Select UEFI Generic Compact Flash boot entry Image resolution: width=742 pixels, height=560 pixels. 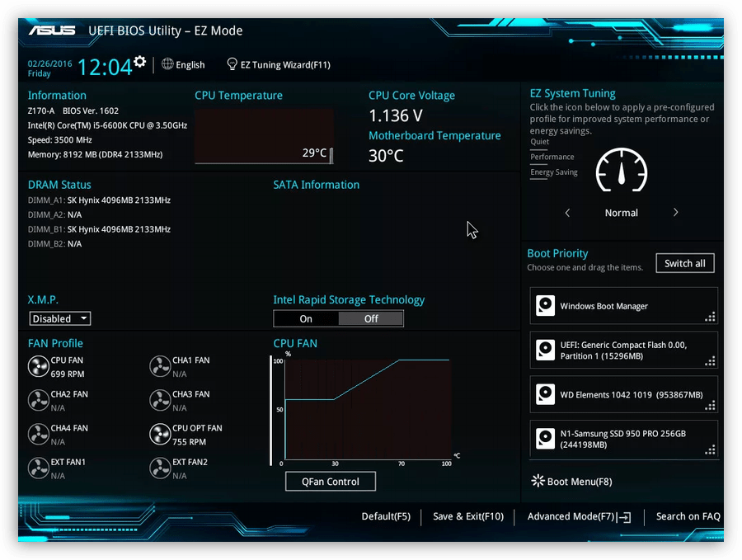click(x=624, y=351)
